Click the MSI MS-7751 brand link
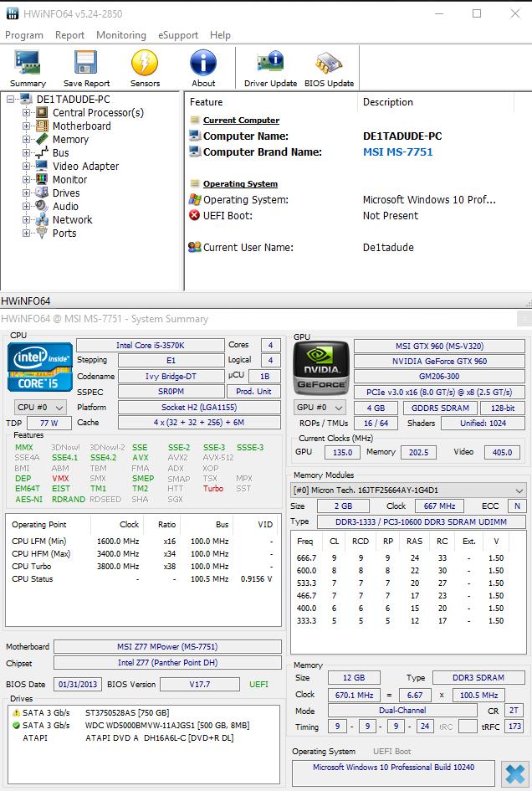This screenshot has height=791, width=532. pos(398,152)
